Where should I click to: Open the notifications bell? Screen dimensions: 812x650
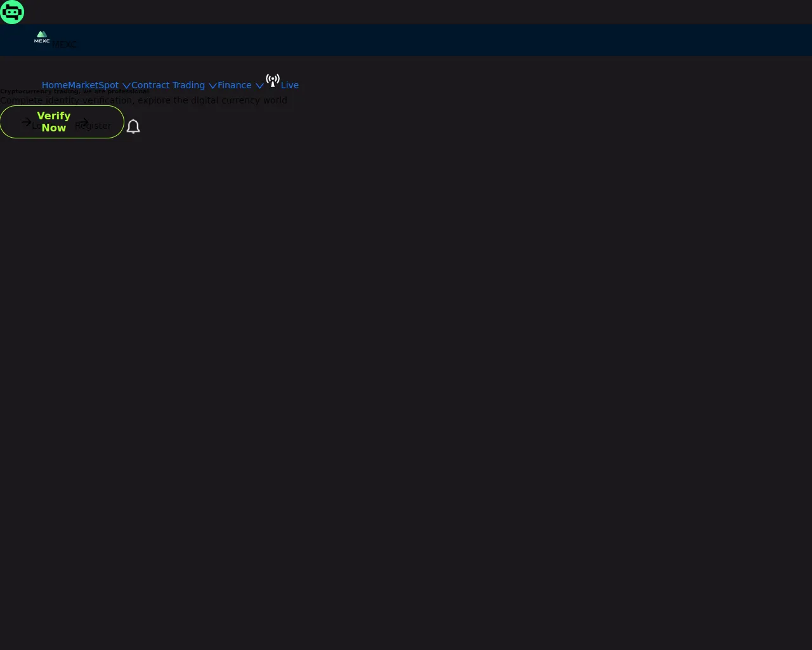click(x=133, y=126)
